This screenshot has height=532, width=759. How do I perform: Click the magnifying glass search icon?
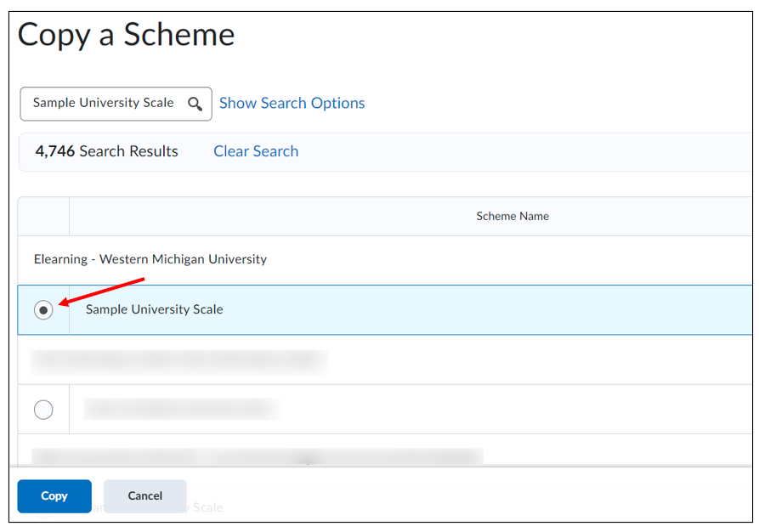pos(195,104)
